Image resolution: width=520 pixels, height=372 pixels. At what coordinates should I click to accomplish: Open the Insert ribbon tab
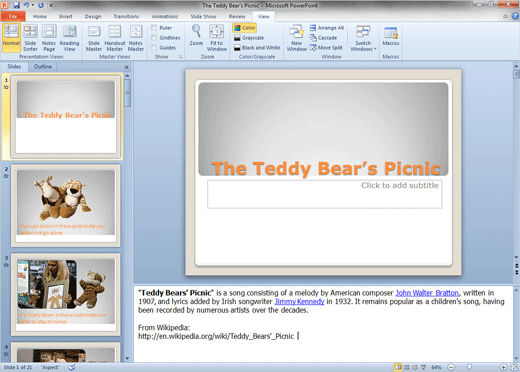(66, 16)
